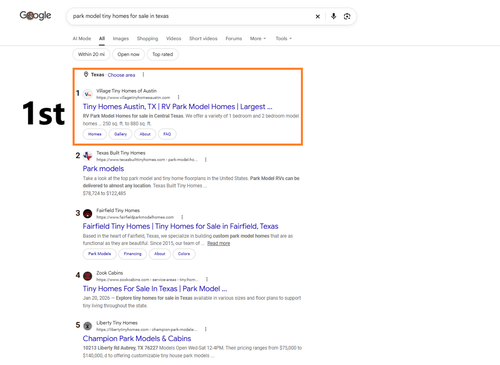This screenshot has height=365, width=500.
Task: Open more options for fairfieldparkmodelhomes.com result
Action: pos(182,217)
